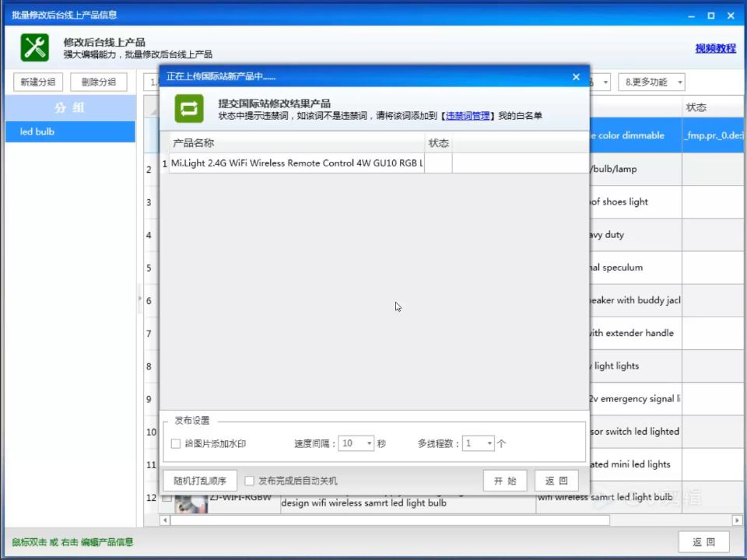Click scrollbar right arrow
The height and width of the screenshot is (560, 747).
737,520
